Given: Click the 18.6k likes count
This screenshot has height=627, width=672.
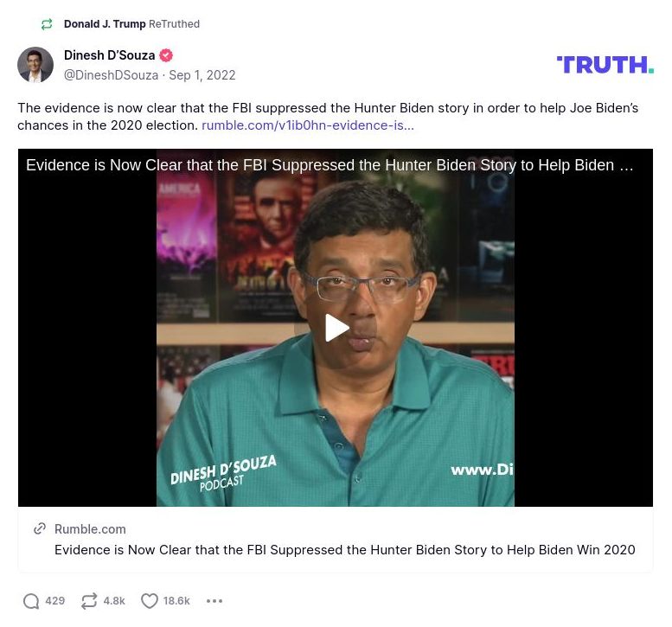Looking at the screenshot, I should pos(176,601).
